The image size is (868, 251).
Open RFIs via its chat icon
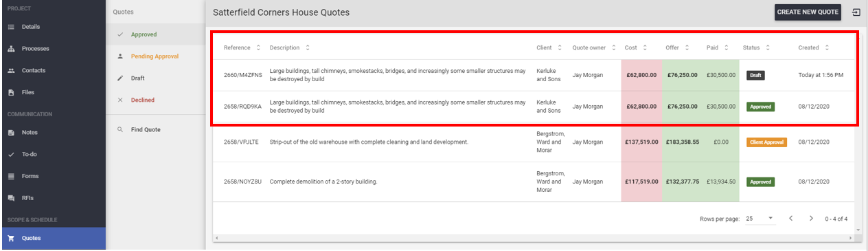(x=11, y=198)
